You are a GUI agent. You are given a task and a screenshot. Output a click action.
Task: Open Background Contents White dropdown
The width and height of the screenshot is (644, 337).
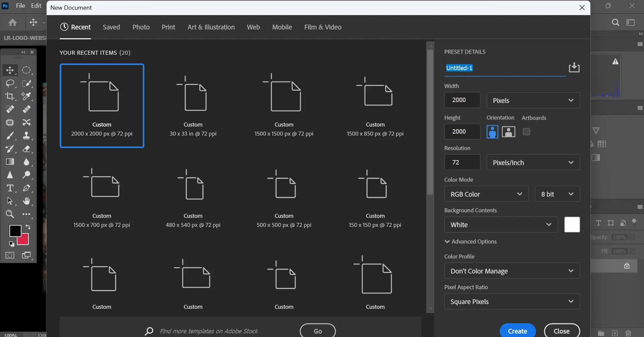(501, 225)
